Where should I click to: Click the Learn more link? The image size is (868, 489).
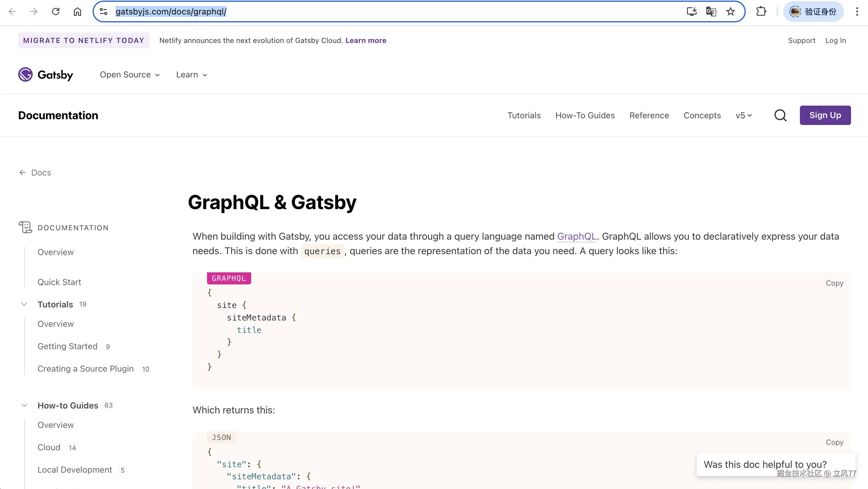click(366, 41)
